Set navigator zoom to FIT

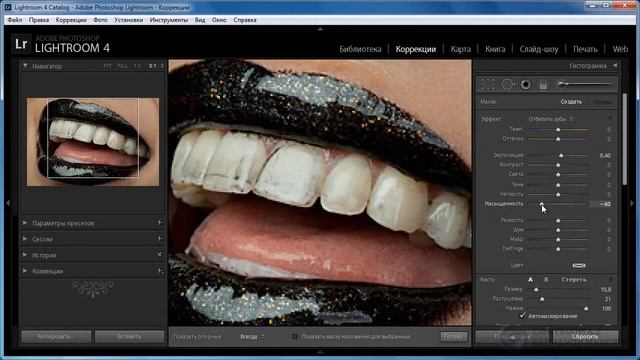tap(107, 66)
